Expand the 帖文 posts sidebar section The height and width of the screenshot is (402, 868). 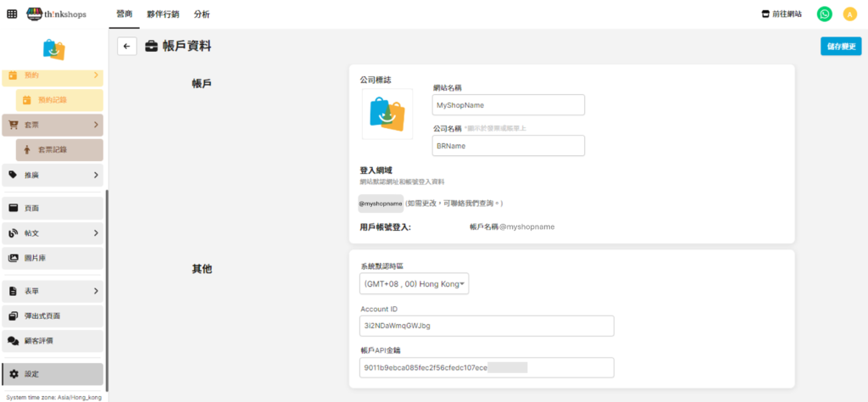(x=53, y=233)
